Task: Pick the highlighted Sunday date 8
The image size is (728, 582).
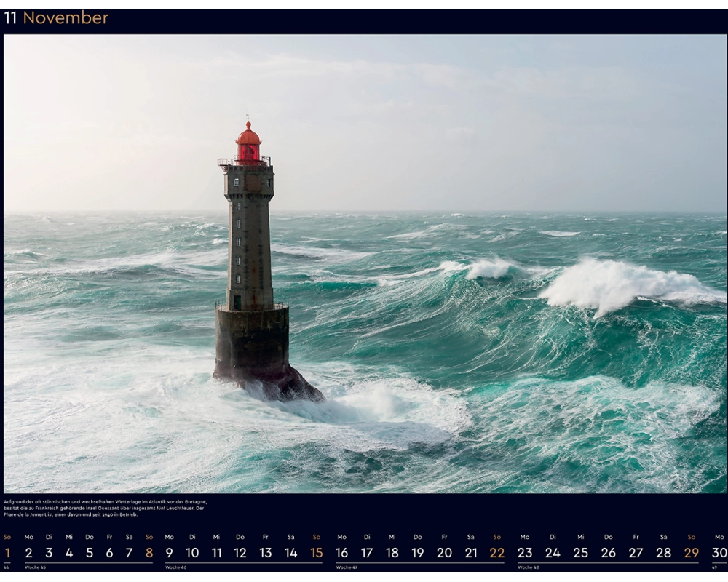Action: click(x=149, y=553)
